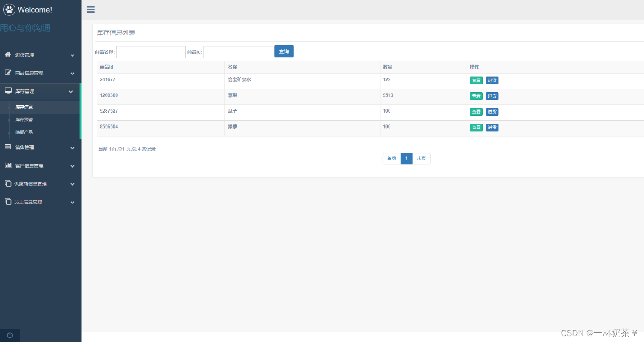Focus the 商品id input field
Viewport: 644px width, 342px height.
[238, 52]
